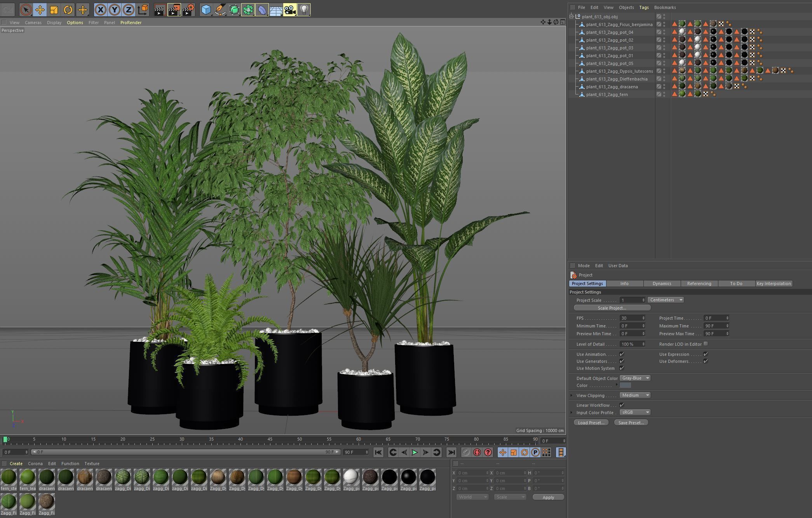Switch to the Dynamics tab
Viewport: 812px width, 518px height.
(662, 283)
